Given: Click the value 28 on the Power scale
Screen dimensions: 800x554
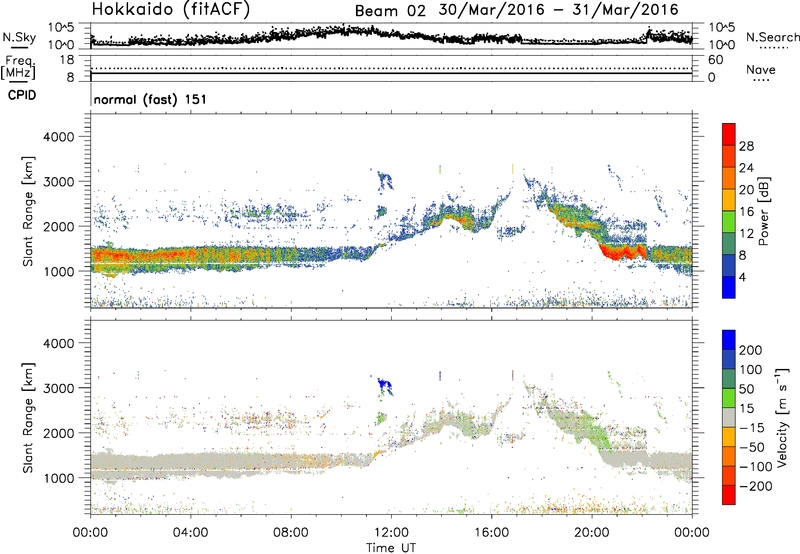Looking at the screenshot, I should pyautogui.click(x=746, y=146).
